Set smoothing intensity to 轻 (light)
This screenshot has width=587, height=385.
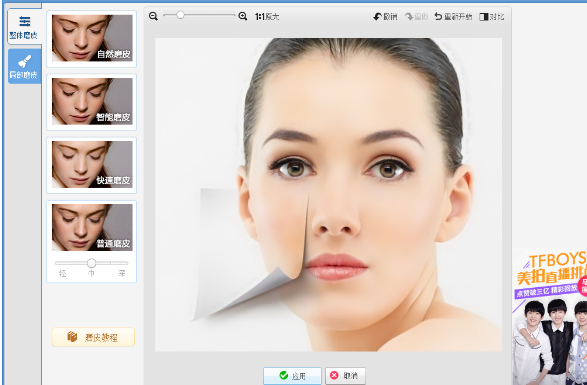(63, 273)
